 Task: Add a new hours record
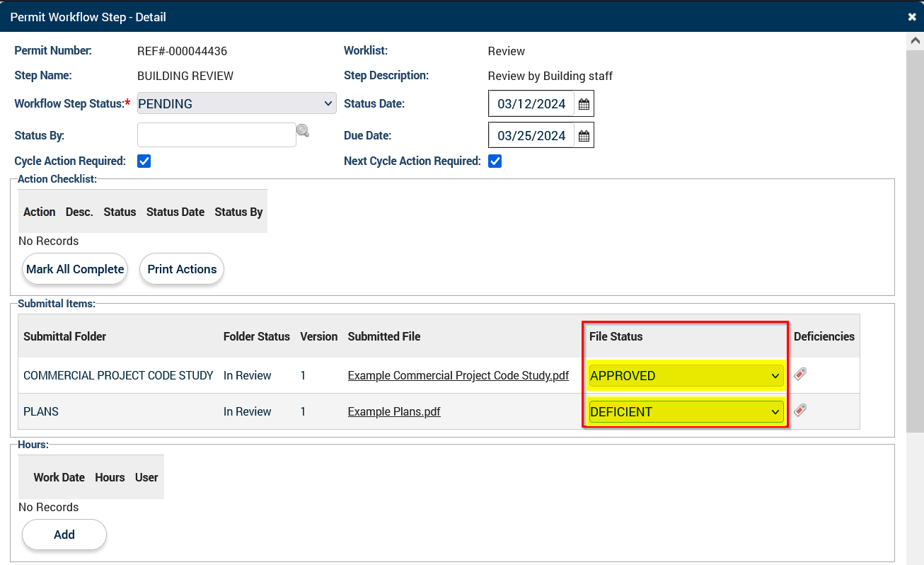point(64,535)
